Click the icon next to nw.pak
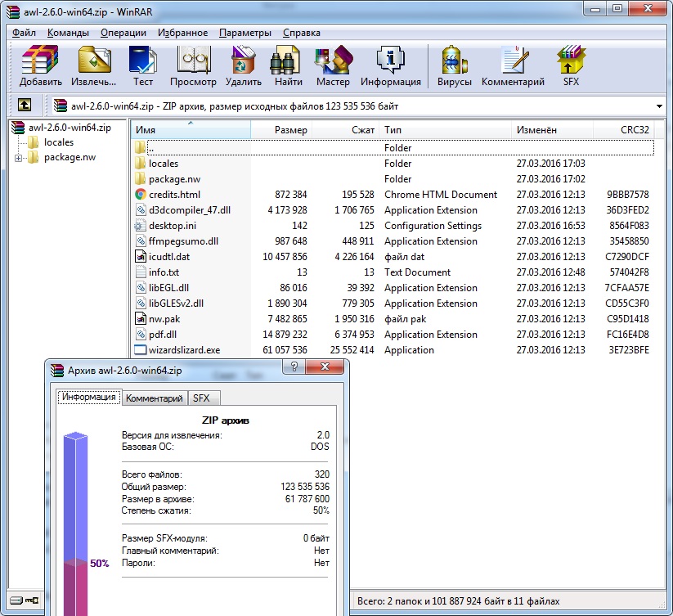This screenshot has width=673, height=616. (141, 319)
